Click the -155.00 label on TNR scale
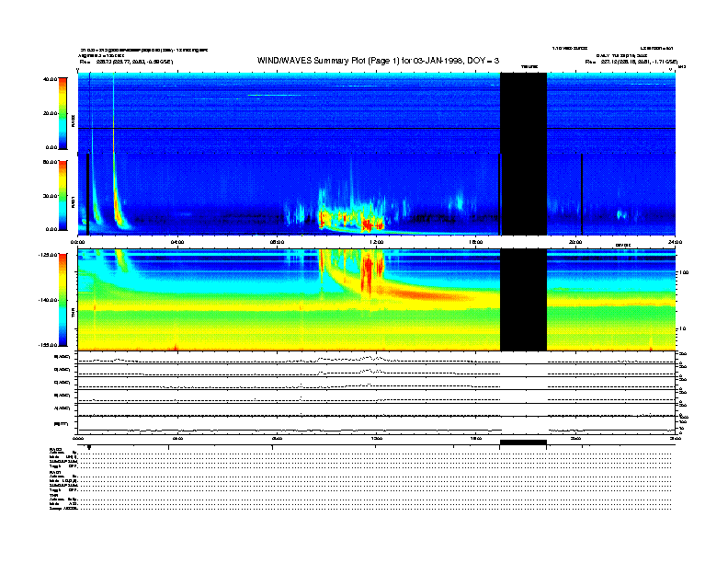 click(48, 345)
